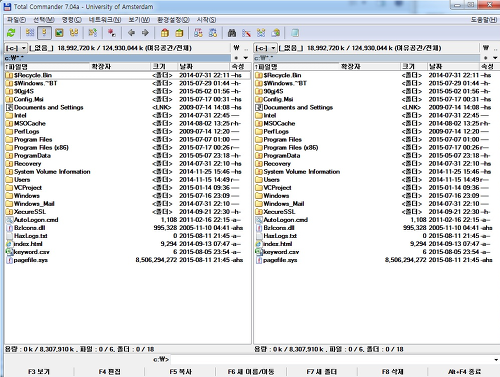Select the Users folder in the left panel
Viewport: 500px width, 377px height.
coord(127,180)
